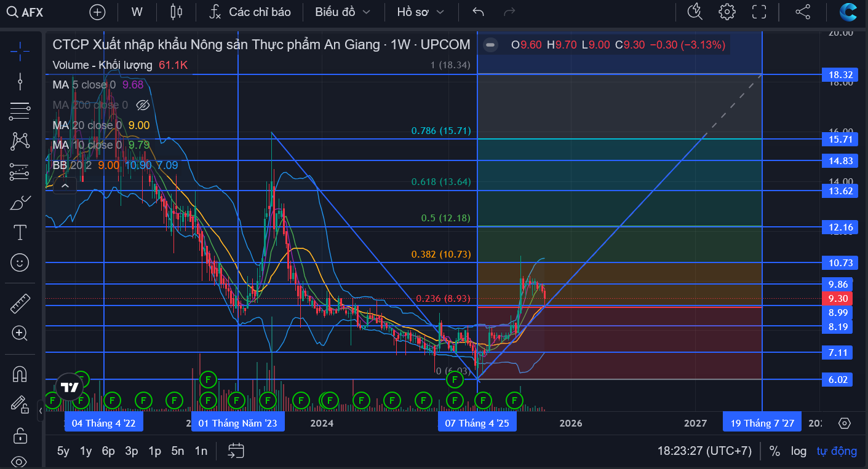Open the W interval dropdown
This screenshot has height=469, width=868.
point(137,12)
